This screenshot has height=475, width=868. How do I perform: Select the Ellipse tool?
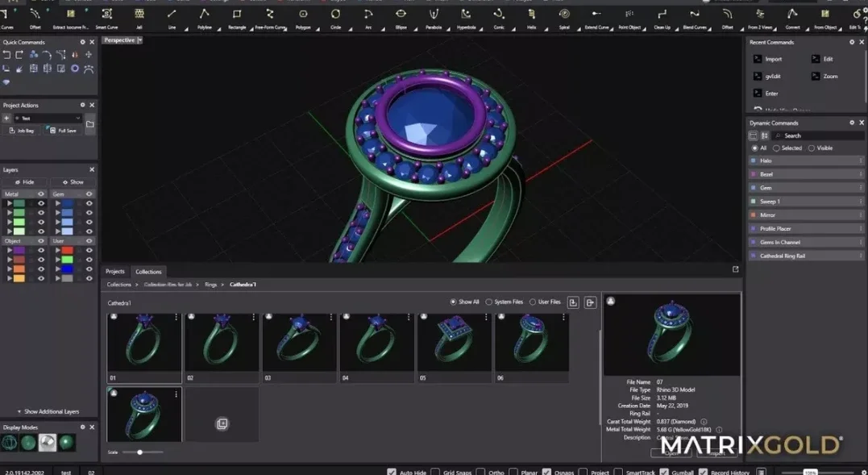pyautogui.click(x=401, y=18)
